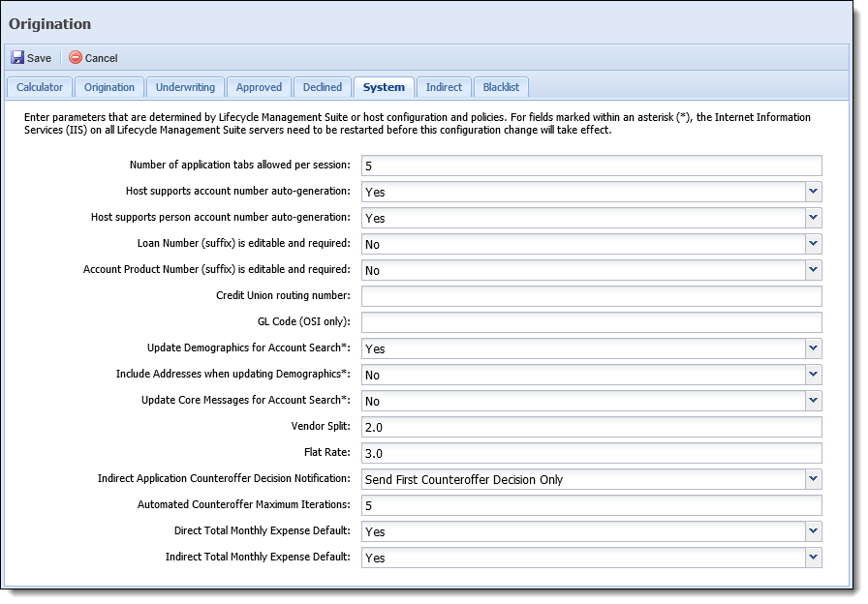Click 'Number of application tabs allowed per session:' label
Image resolution: width=868 pixels, height=604 pixels.
(x=239, y=165)
